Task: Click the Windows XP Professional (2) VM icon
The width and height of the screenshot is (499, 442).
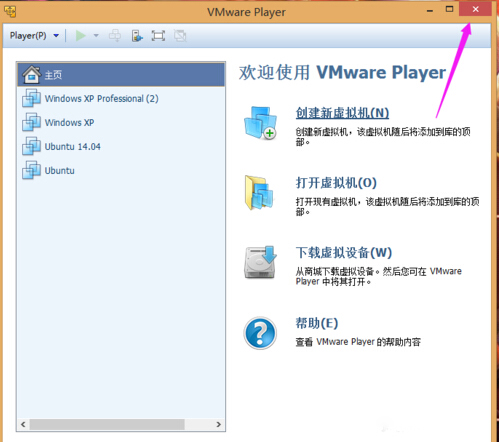Action: [x=32, y=98]
